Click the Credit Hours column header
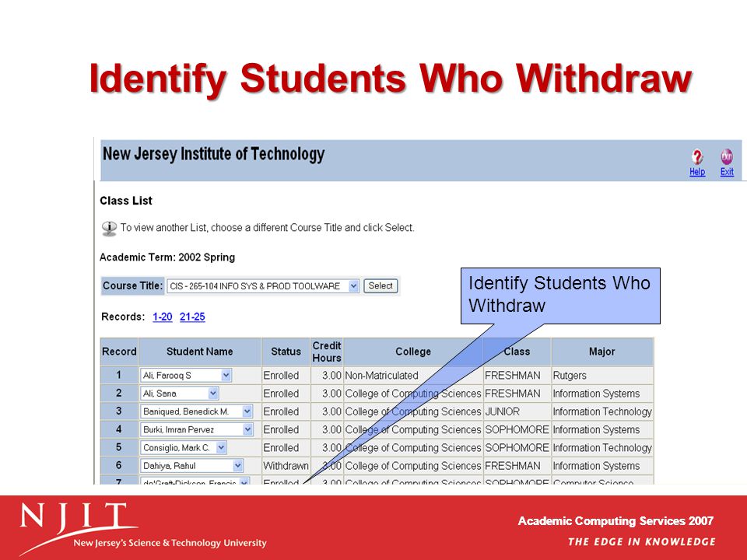Screen dimensions: 747x560 tap(327, 352)
